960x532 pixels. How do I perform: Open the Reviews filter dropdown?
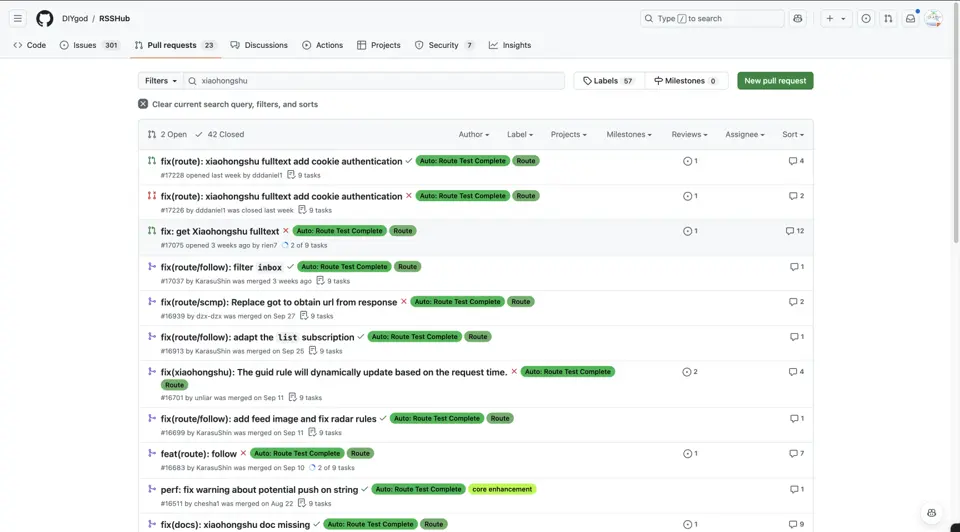pyautogui.click(x=689, y=135)
